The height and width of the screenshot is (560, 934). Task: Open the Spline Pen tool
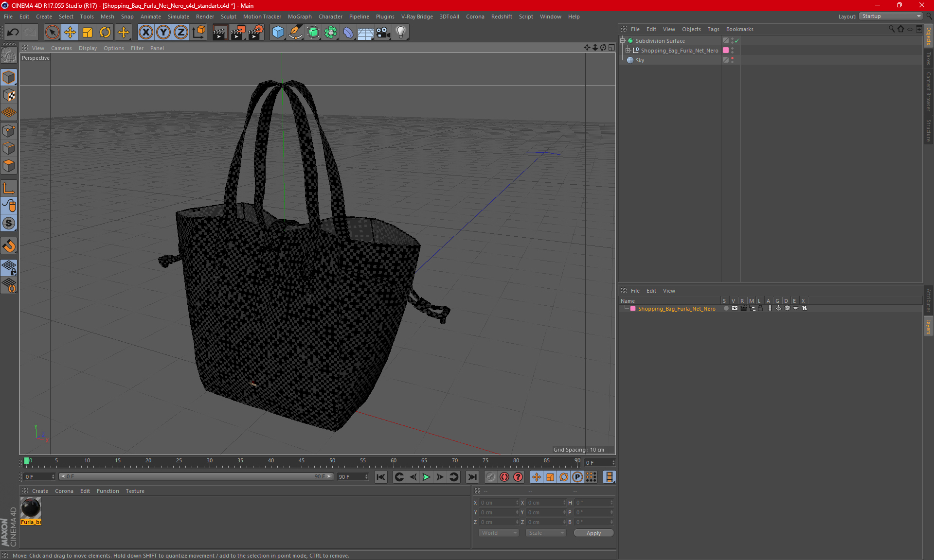(296, 32)
